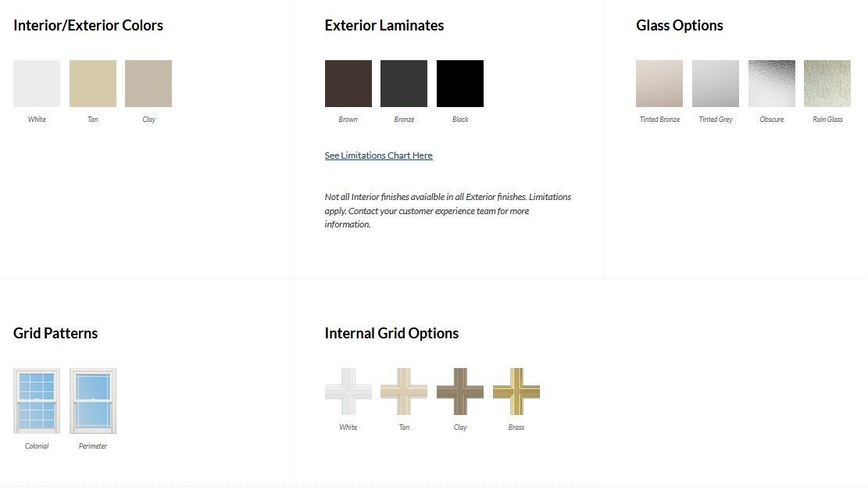Pick the Brass internal grid cross
The image size is (868, 490).
pos(516,392)
